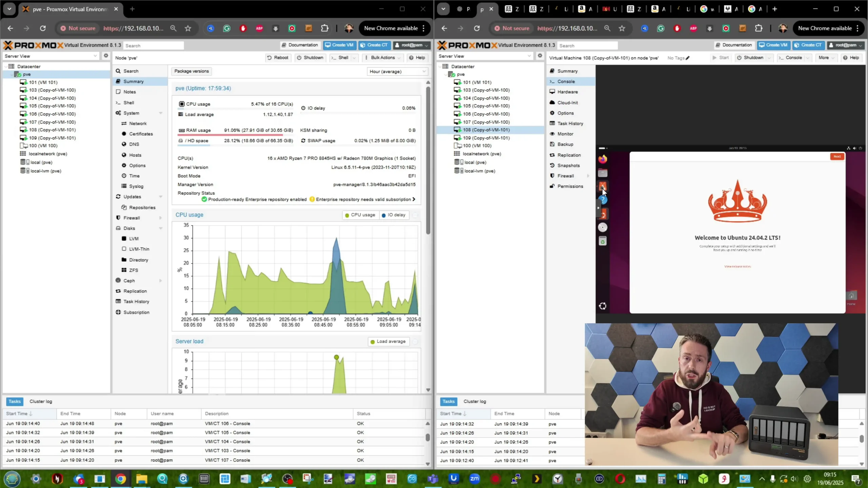Open the disc icon in the Ubuntu VM dock

pos(603,227)
